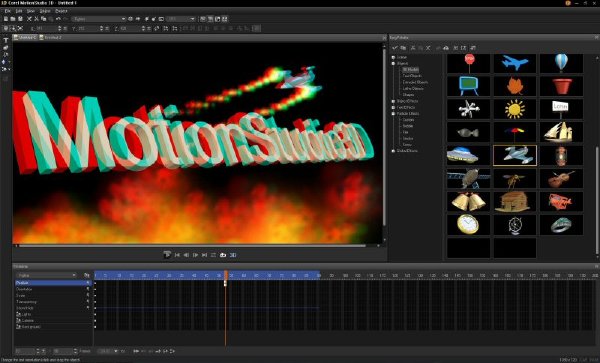600x363 pixels.
Task: Expand the Lights row in the timeline
Action: (x=18, y=314)
